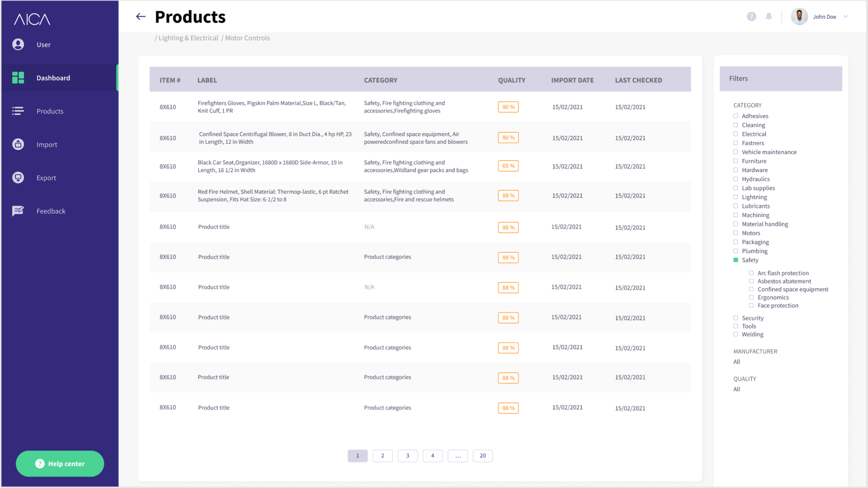The height and width of the screenshot is (488, 868).
Task: Click Motor Controls breadcrumb
Action: click(x=247, y=38)
